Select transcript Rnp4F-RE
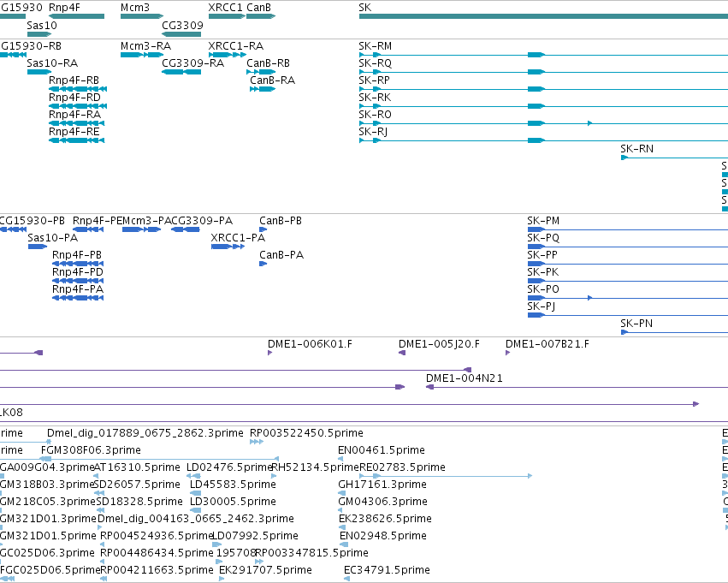The height and width of the screenshot is (583, 728). (x=77, y=140)
